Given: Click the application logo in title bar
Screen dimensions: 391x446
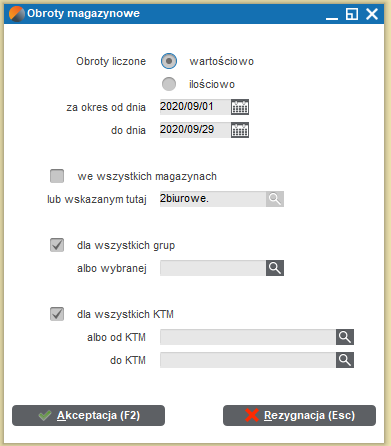Looking at the screenshot, I should (17, 14).
